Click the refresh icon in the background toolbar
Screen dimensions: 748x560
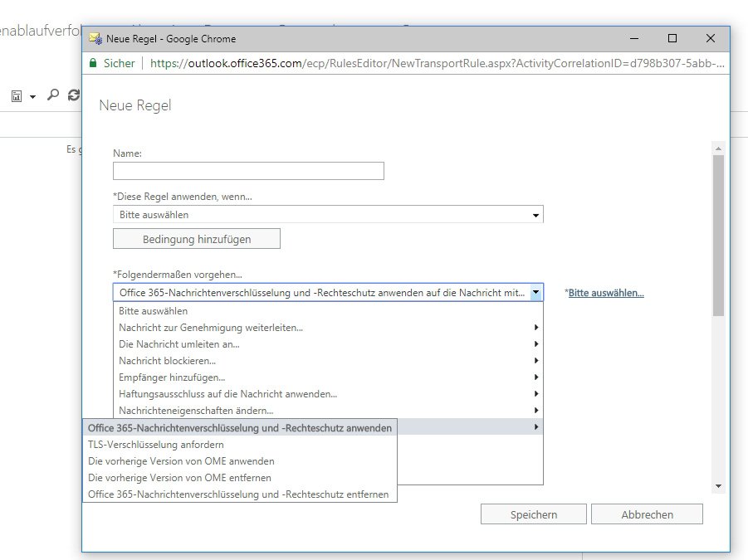pos(74,95)
